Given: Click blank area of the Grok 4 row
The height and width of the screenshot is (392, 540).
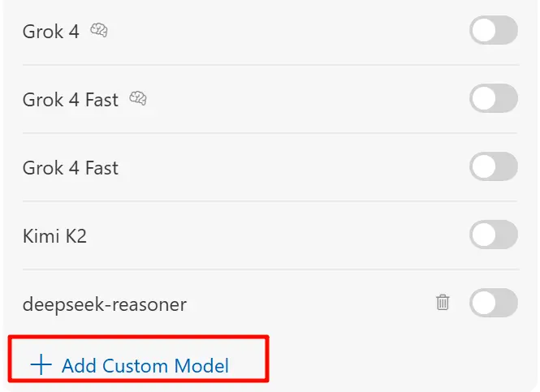Looking at the screenshot, I should [284, 32].
